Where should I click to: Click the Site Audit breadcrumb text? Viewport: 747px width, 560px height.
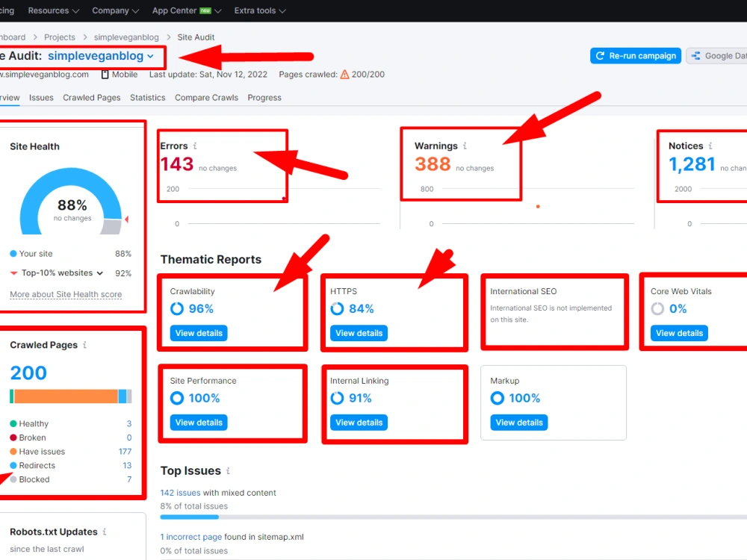[x=196, y=37]
